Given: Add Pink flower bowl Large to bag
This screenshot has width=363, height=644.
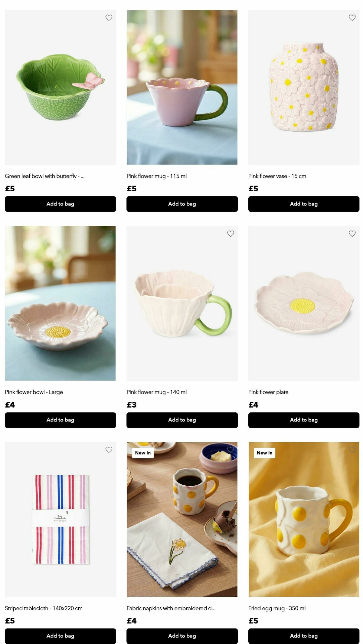Looking at the screenshot, I should pos(60,420).
